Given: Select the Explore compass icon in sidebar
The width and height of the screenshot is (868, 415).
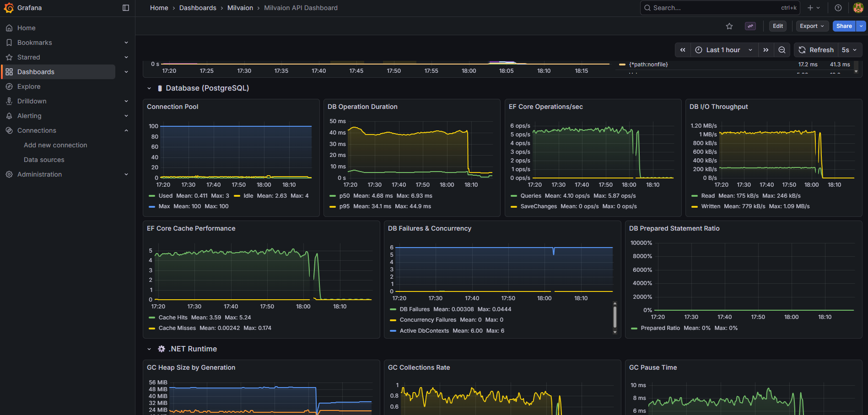Looking at the screenshot, I should coord(9,86).
